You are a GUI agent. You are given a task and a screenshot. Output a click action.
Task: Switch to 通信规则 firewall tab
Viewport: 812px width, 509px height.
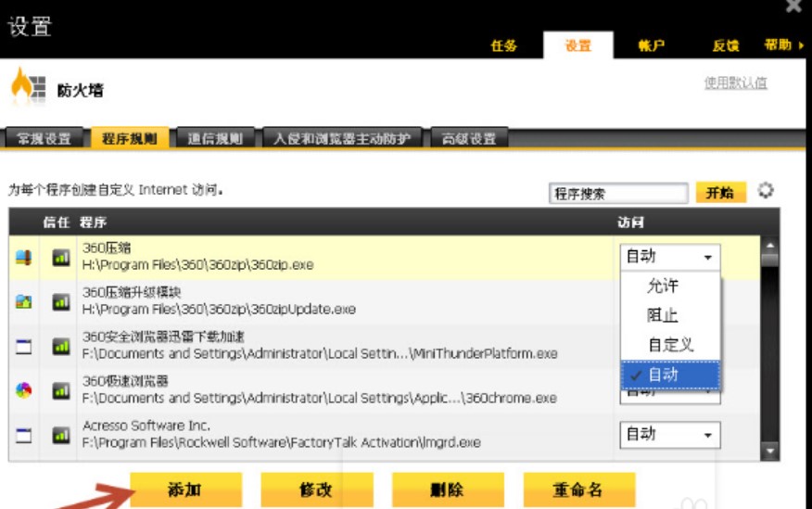(215, 138)
